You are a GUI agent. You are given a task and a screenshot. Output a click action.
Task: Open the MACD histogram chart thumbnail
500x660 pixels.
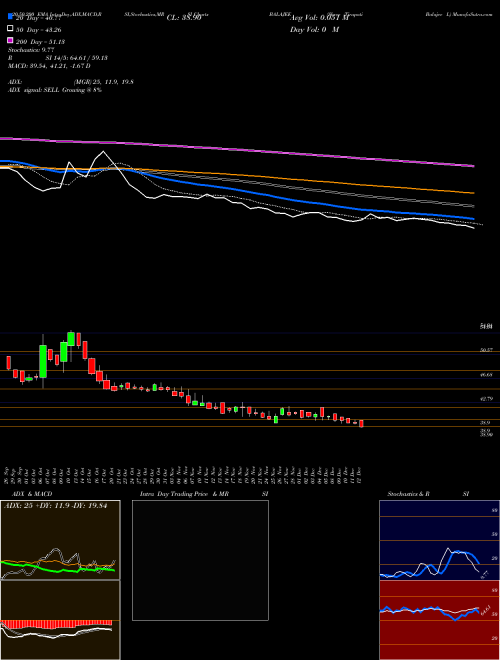(x=60, y=620)
